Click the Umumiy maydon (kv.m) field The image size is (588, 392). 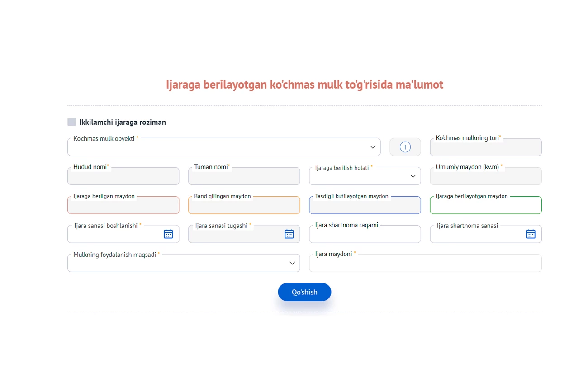486,176
